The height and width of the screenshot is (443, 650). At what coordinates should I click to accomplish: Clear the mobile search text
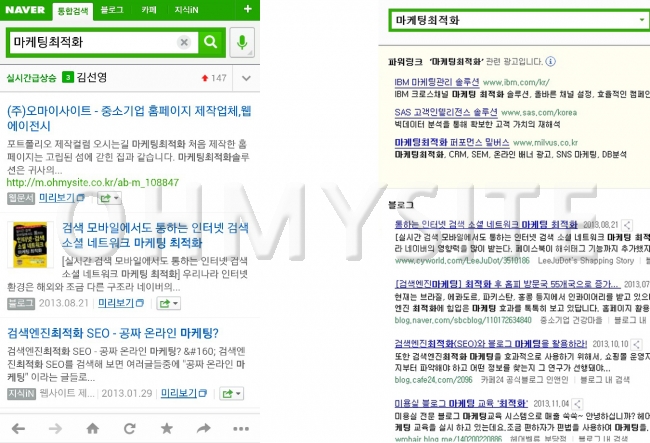184,42
